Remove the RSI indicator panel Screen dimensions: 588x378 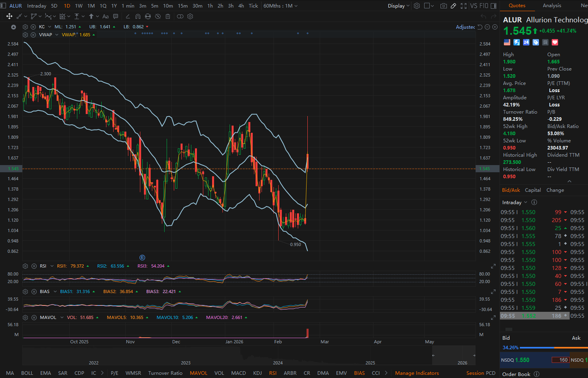pos(33,266)
